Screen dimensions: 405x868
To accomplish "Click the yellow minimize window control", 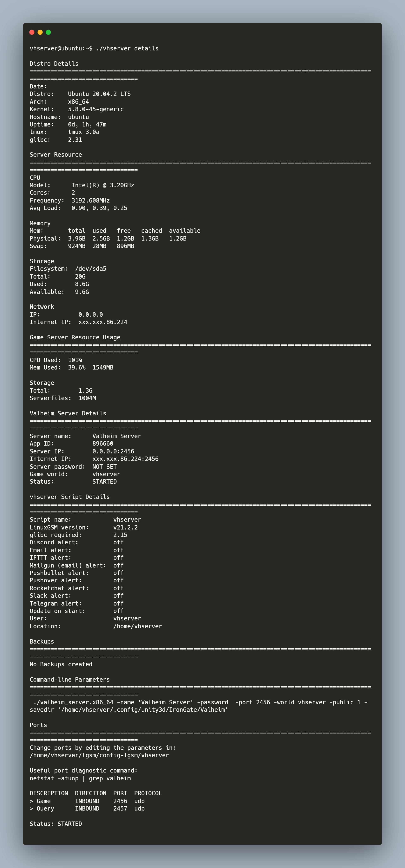I will coord(40,32).
